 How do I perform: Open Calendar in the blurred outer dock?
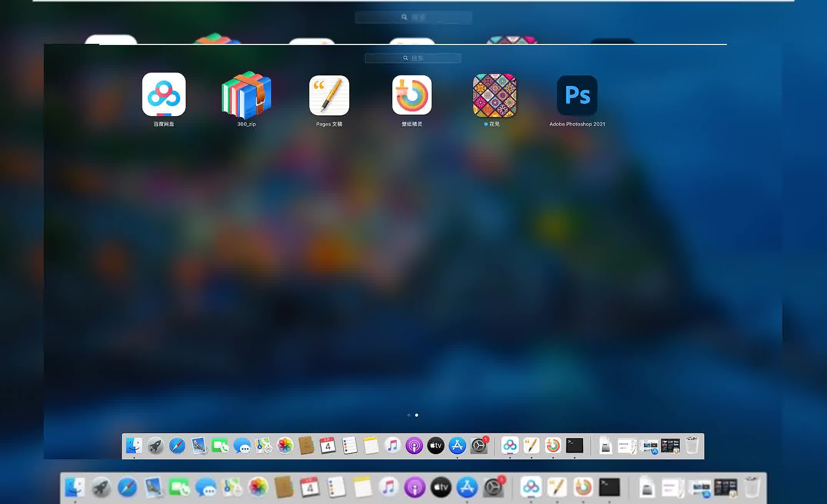tap(310, 487)
